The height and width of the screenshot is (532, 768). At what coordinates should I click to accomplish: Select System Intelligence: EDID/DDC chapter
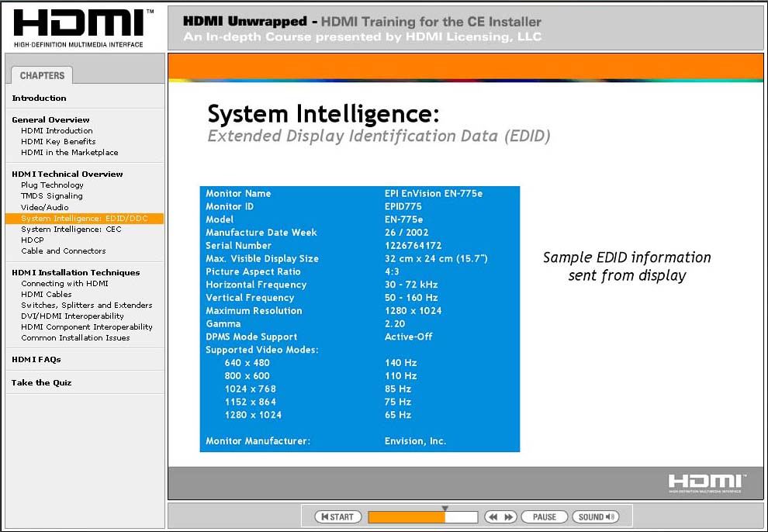(85, 218)
